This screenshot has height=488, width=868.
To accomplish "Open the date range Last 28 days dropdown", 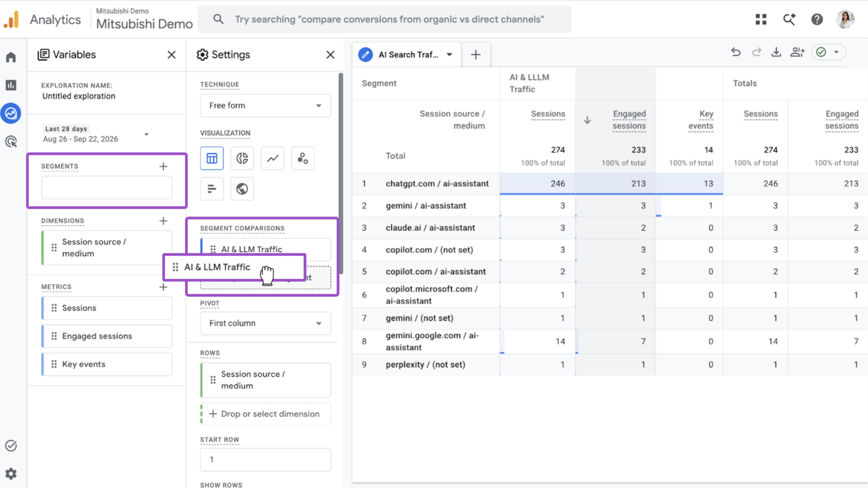I will 96,134.
